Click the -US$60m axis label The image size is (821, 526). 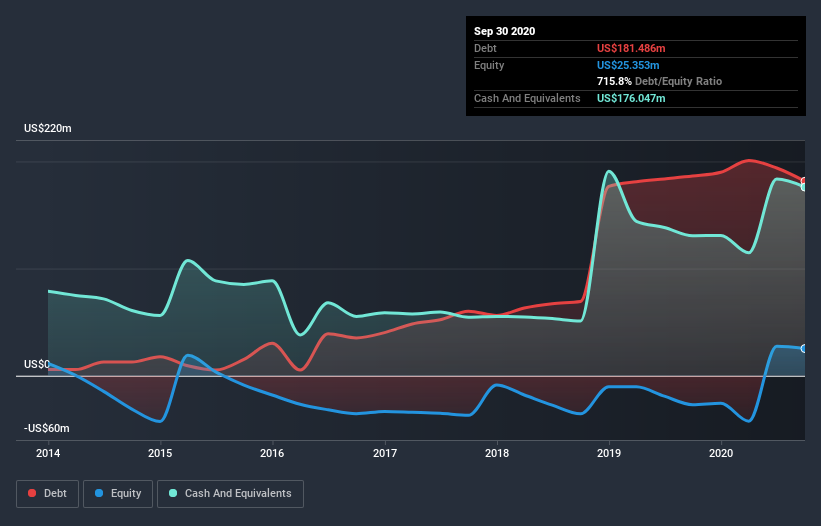pyautogui.click(x=47, y=428)
